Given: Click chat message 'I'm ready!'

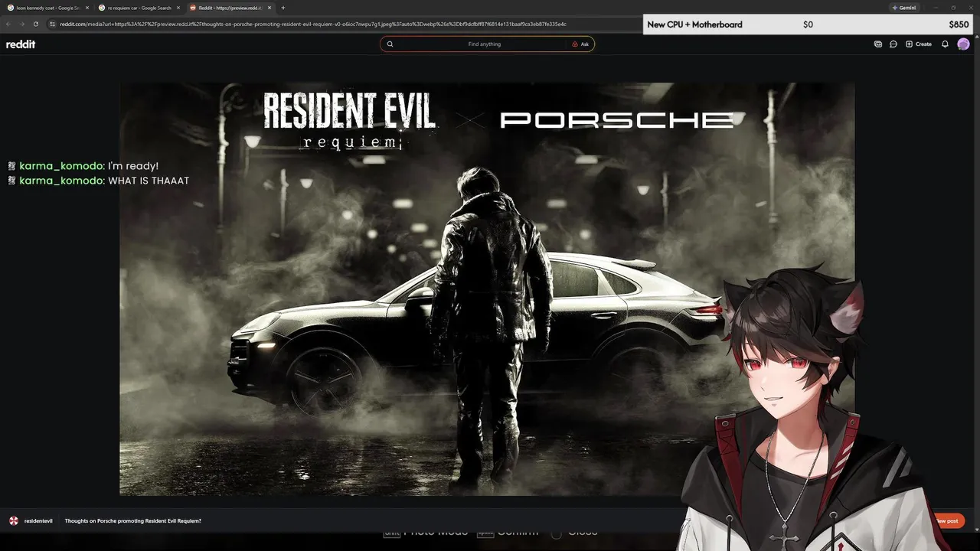Looking at the screenshot, I should pos(133,165).
